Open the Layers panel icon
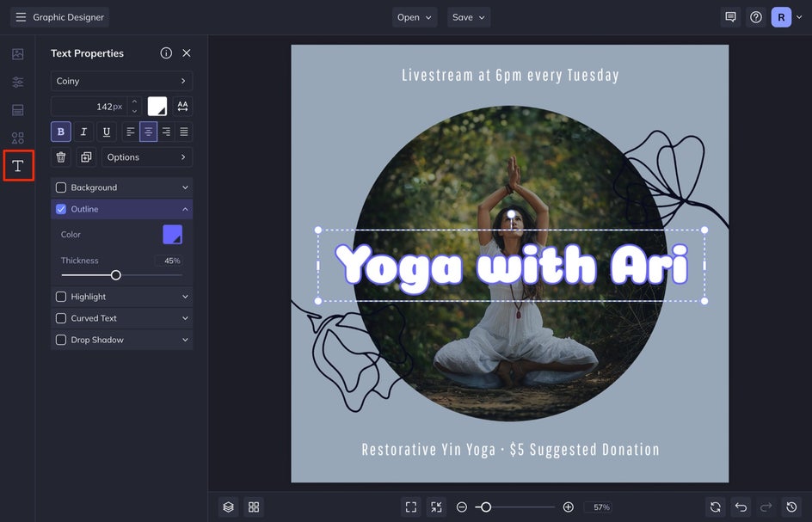Screen dimensions: 812x522 pyautogui.click(x=229, y=507)
